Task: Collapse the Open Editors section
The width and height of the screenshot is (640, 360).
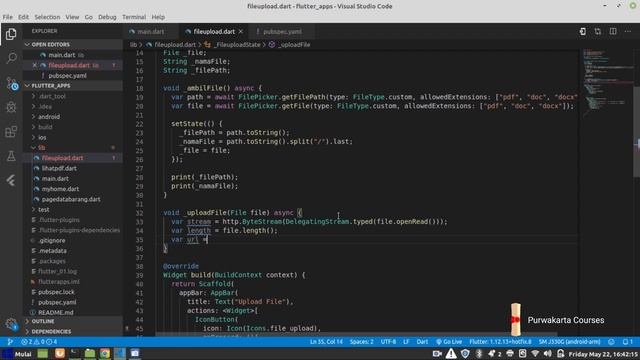Action: coord(73,44)
